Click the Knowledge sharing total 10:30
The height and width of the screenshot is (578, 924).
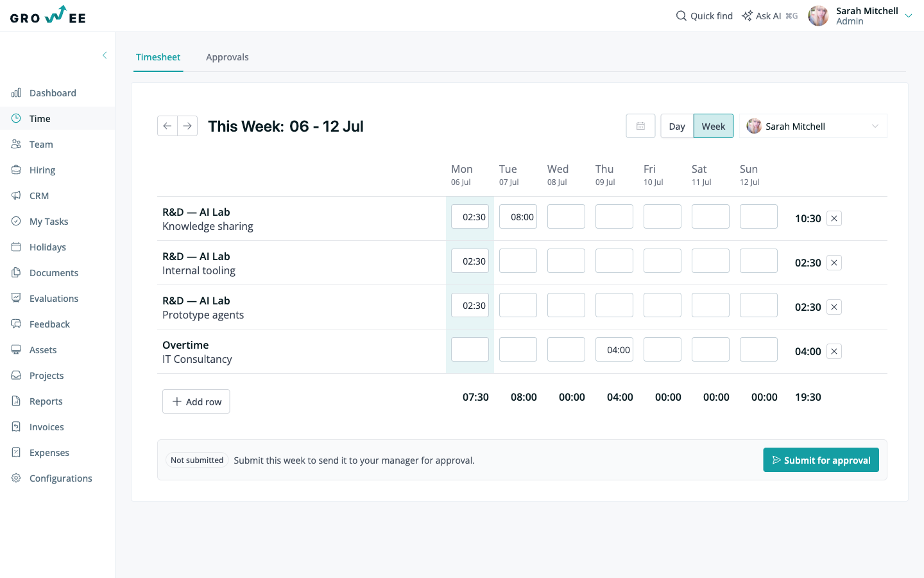click(x=808, y=218)
